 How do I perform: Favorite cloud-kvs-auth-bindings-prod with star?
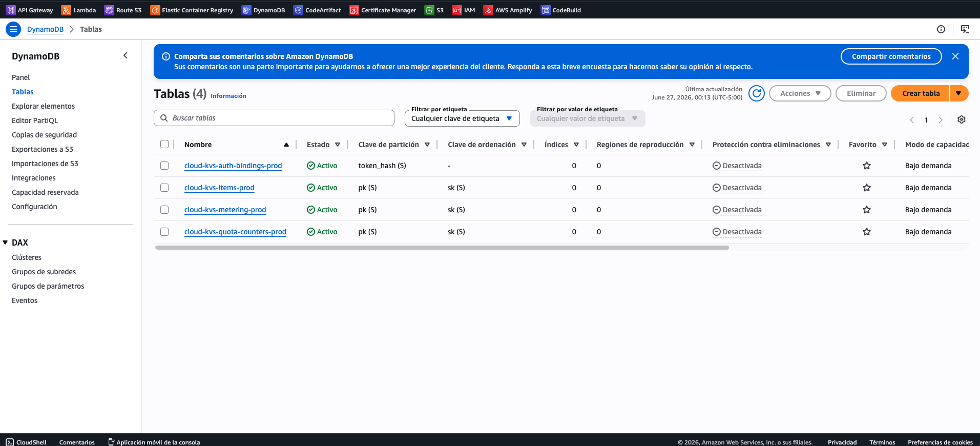tap(867, 166)
